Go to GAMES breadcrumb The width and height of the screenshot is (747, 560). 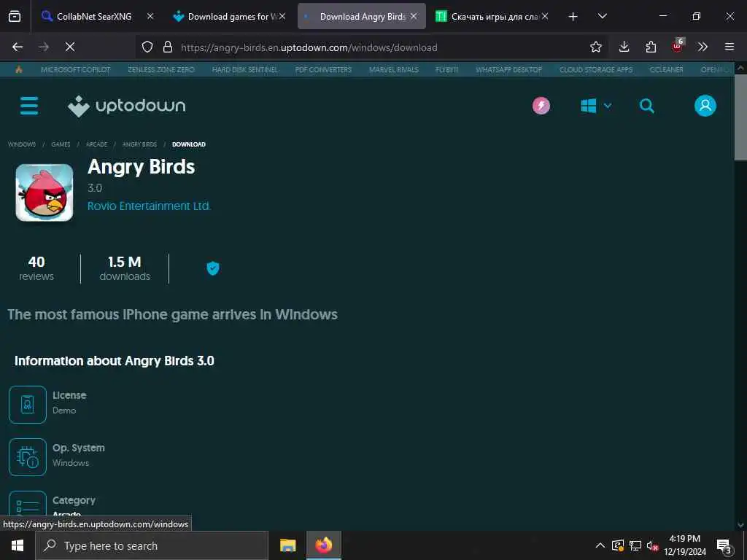pos(61,144)
